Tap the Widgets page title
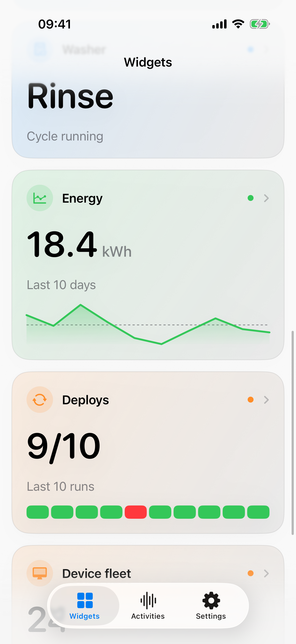The image size is (296, 644). click(148, 62)
